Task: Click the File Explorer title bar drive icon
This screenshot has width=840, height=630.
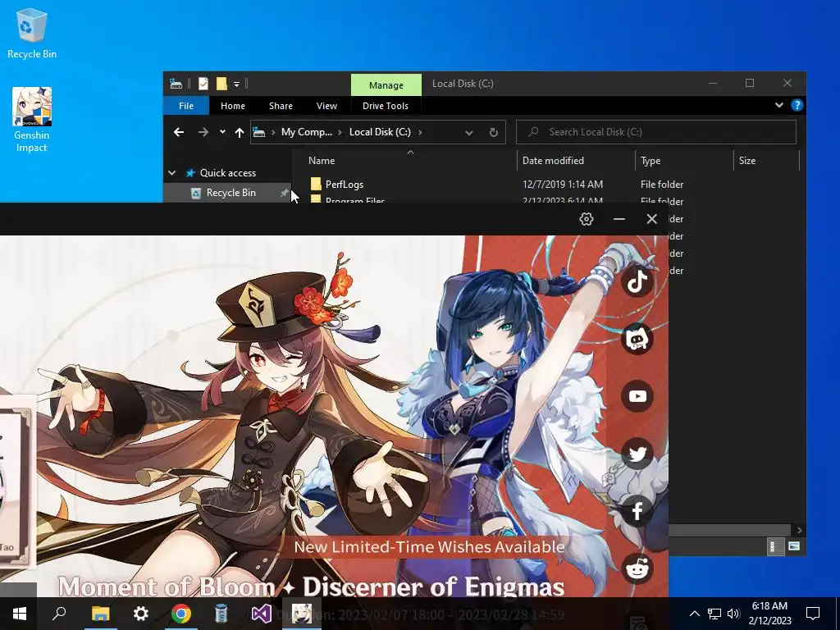Action: 176,84
